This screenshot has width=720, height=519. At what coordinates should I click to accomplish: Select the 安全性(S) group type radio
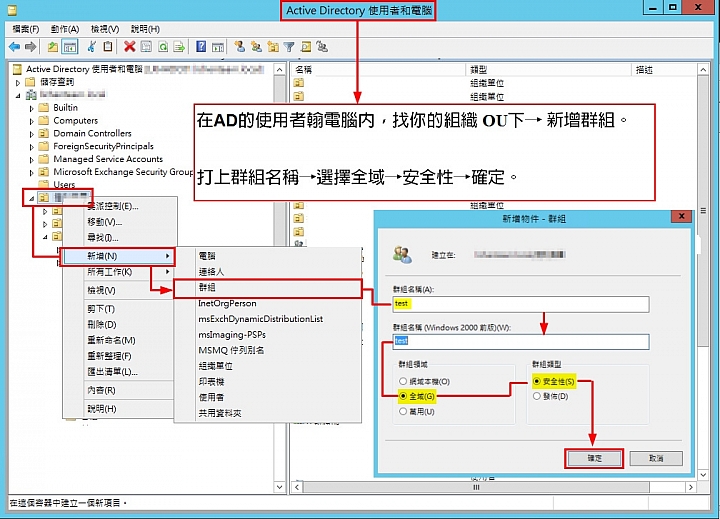tap(536, 381)
